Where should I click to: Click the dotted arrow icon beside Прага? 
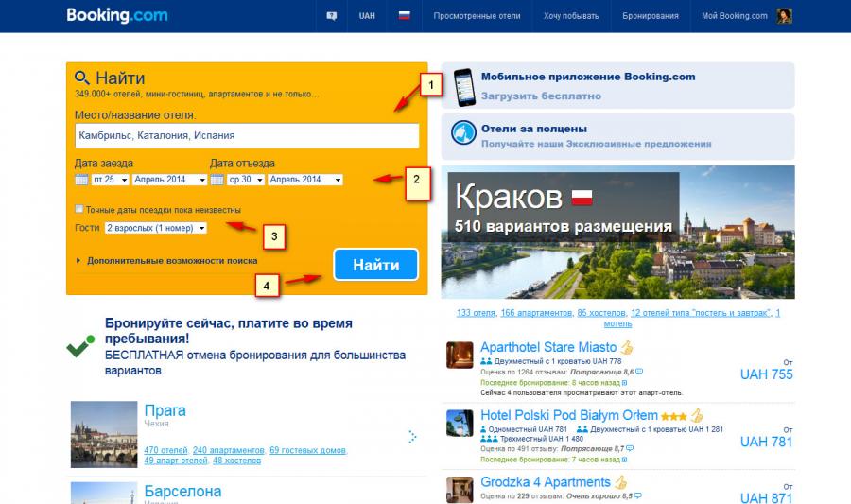point(412,437)
